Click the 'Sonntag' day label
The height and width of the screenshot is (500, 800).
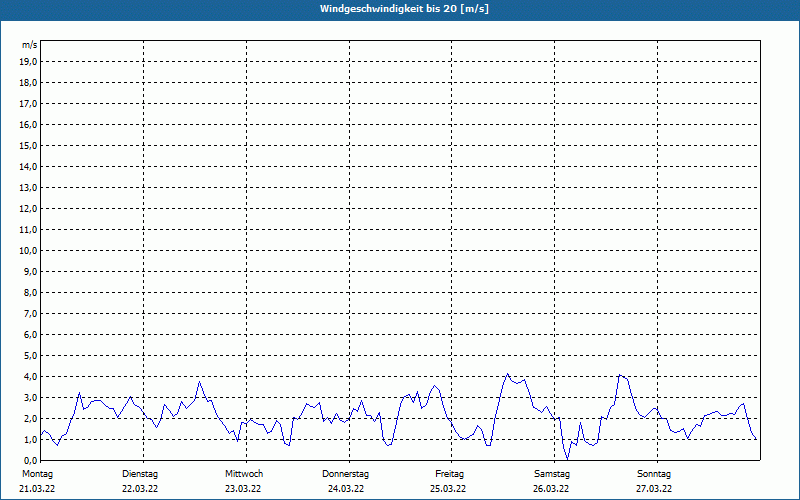click(654, 474)
